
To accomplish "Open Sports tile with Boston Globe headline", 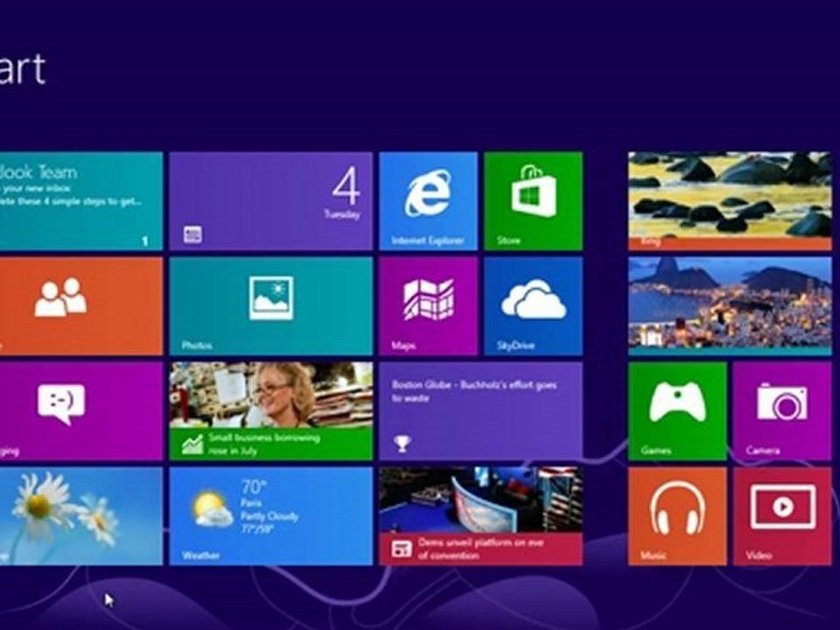I will pos(480,411).
